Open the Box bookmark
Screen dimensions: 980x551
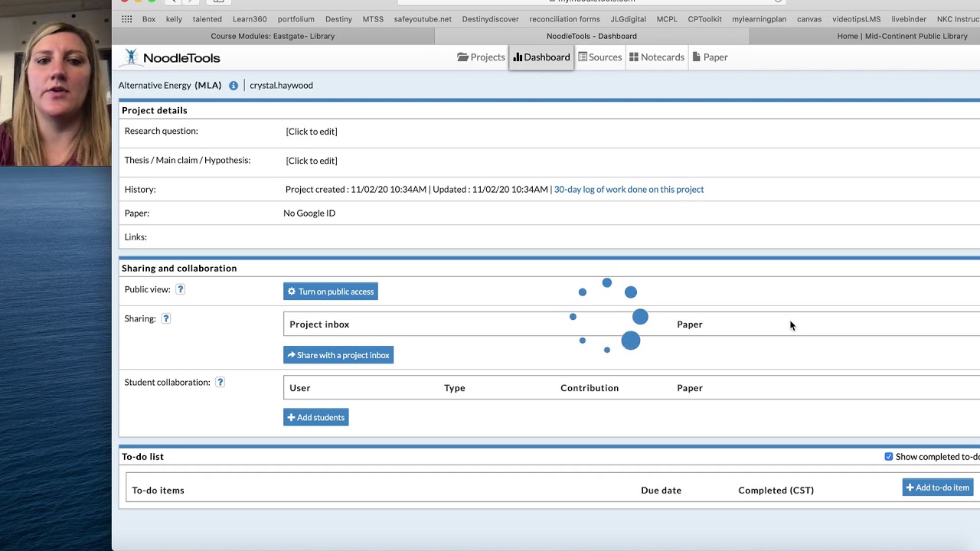(x=149, y=19)
